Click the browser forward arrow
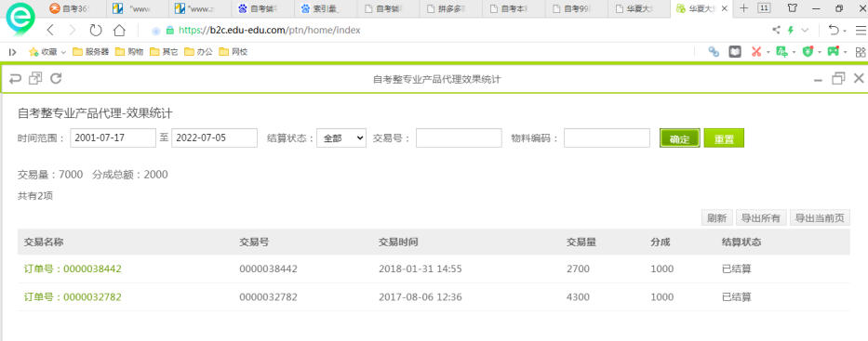This screenshot has width=868, height=341. pos(72,30)
